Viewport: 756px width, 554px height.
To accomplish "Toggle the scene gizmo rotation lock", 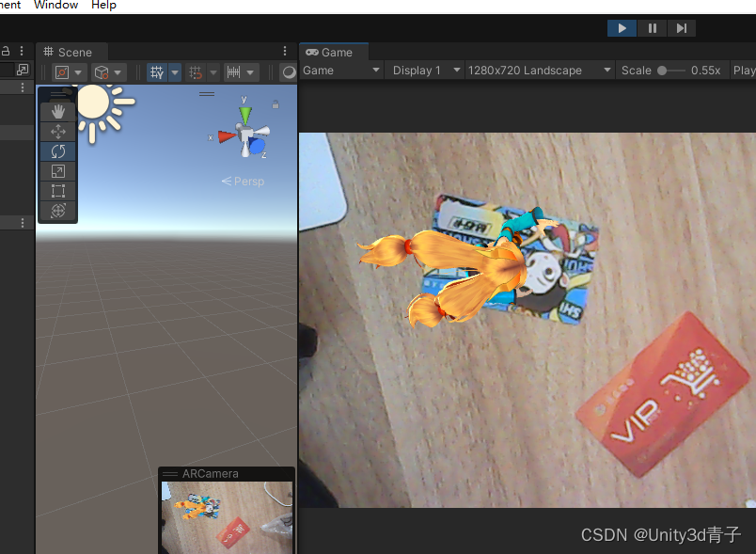I will click(x=276, y=104).
